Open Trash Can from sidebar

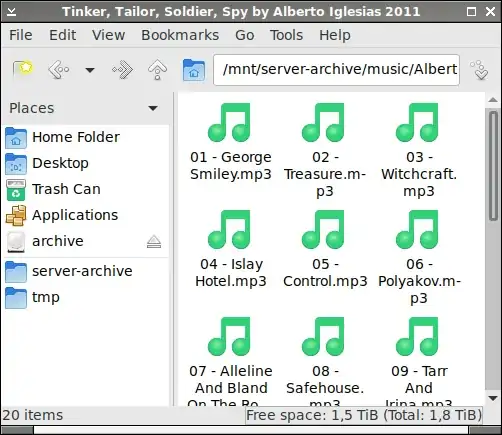tap(85, 189)
